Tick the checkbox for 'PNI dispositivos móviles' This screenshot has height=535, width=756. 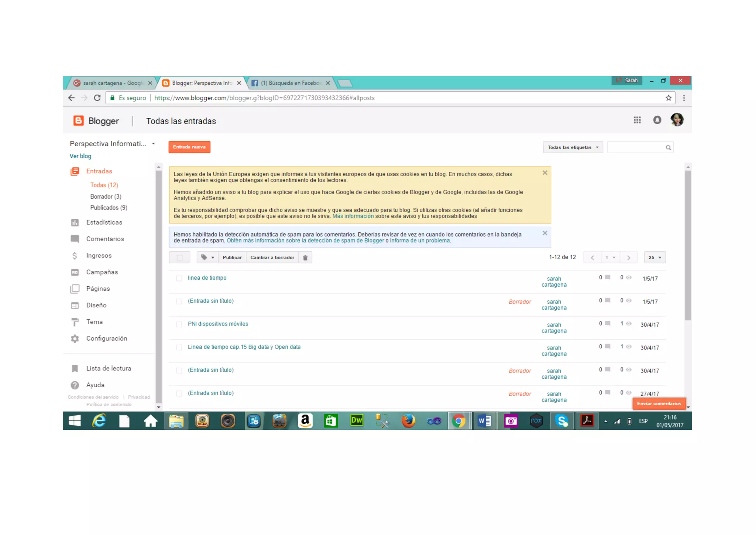179,324
